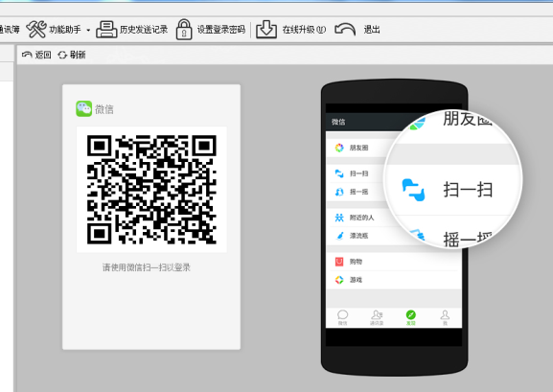Go back using 返回 label
Viewport: 553px width, 392px height.
pos(43,55)
